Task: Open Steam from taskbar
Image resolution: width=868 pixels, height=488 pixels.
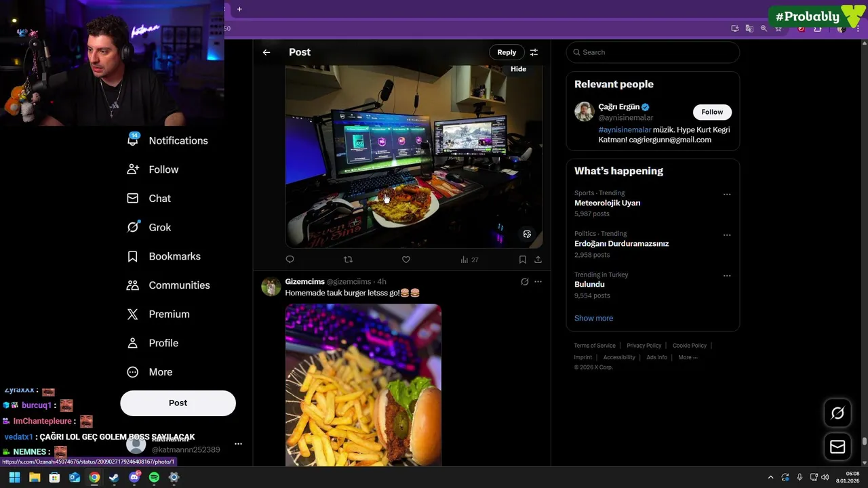Action: pyautogui.click(x=114, y=477)
